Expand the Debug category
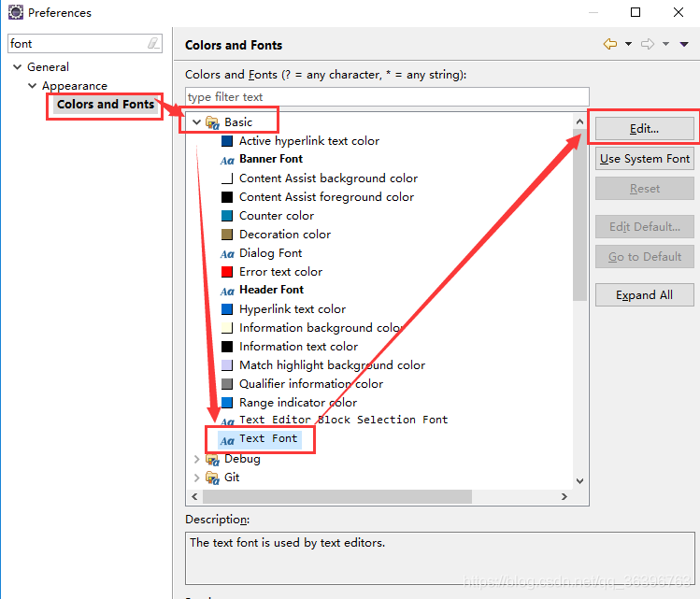 [x=196, y=459]
